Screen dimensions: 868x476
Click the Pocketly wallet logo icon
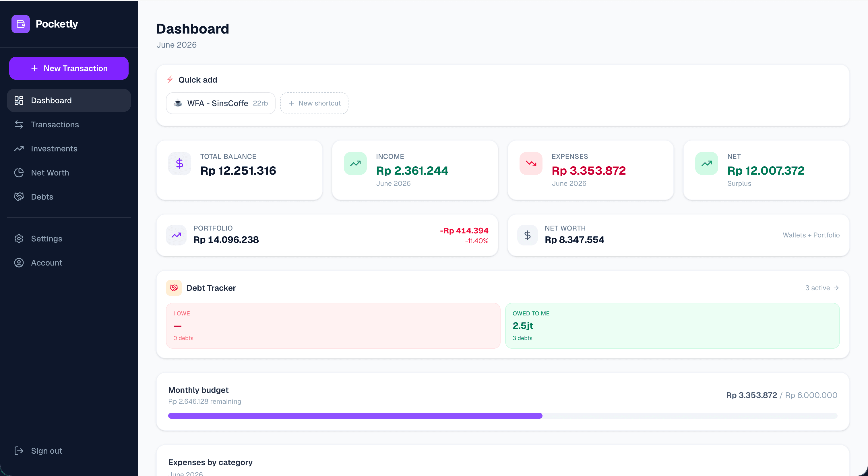pos(21,24)
